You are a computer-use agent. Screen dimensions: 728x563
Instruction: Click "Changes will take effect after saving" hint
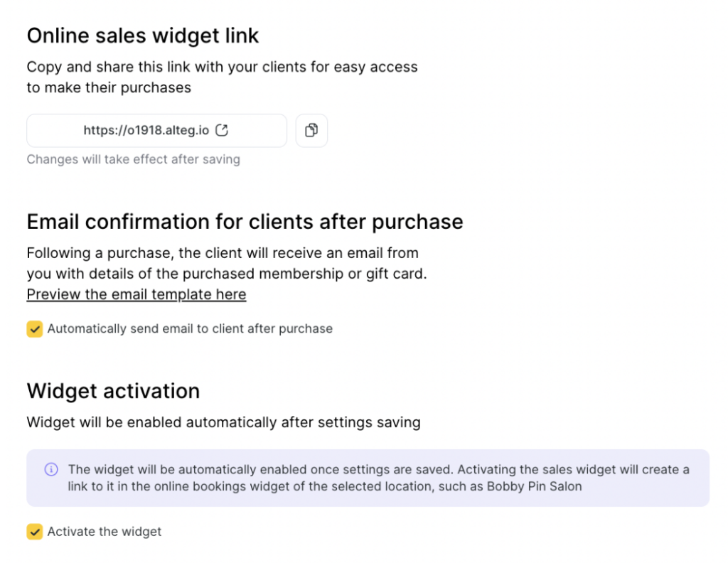point(133,159)
